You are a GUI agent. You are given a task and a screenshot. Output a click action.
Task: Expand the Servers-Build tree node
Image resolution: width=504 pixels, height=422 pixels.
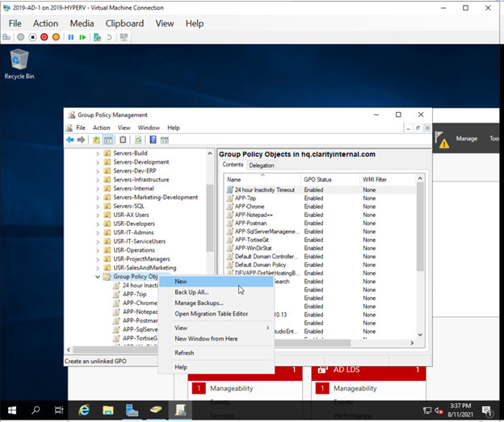98,153
